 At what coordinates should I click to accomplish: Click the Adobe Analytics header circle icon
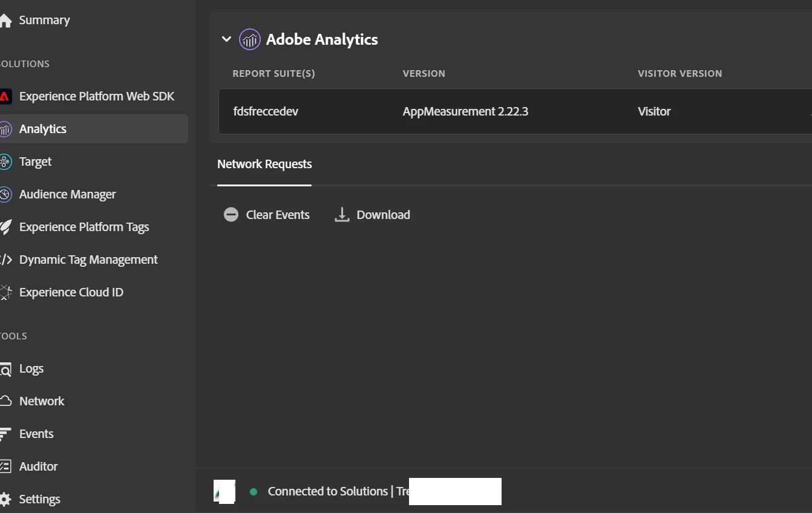coord(250,39)
